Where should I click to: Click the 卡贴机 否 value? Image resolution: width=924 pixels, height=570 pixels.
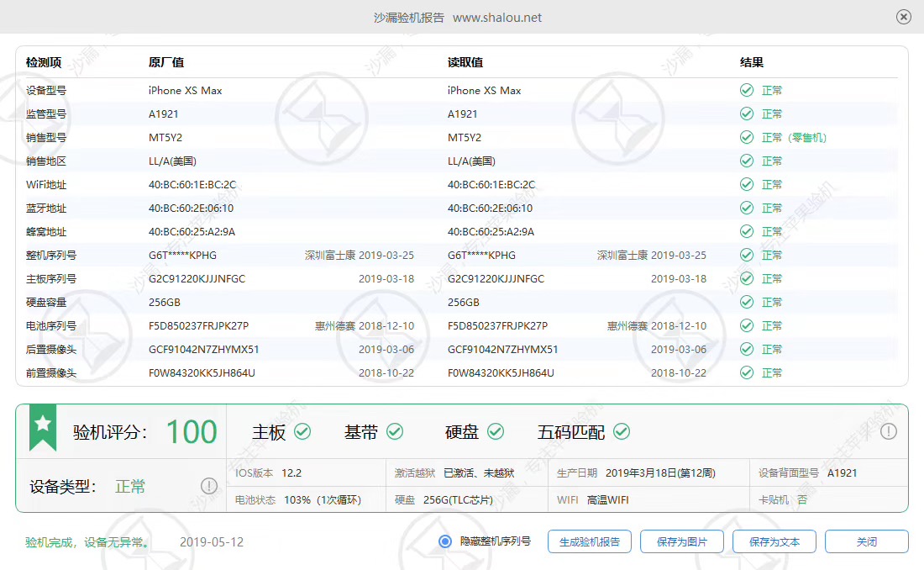click(802, 500)
